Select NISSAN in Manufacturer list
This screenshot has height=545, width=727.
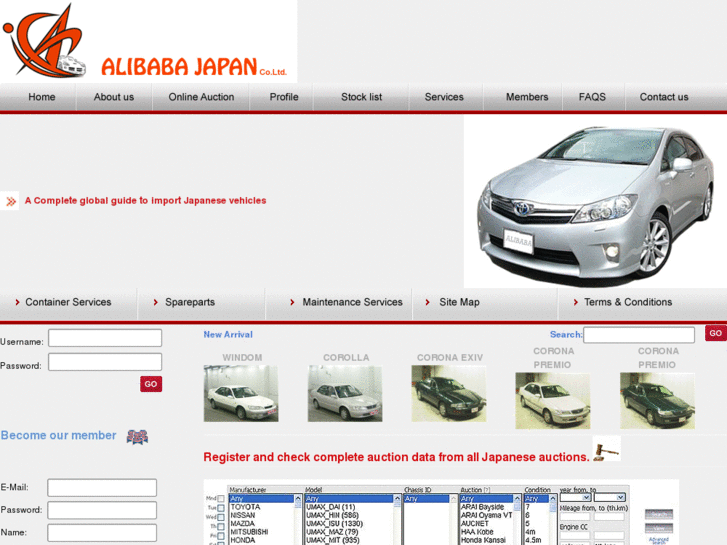tap(261, 516)
